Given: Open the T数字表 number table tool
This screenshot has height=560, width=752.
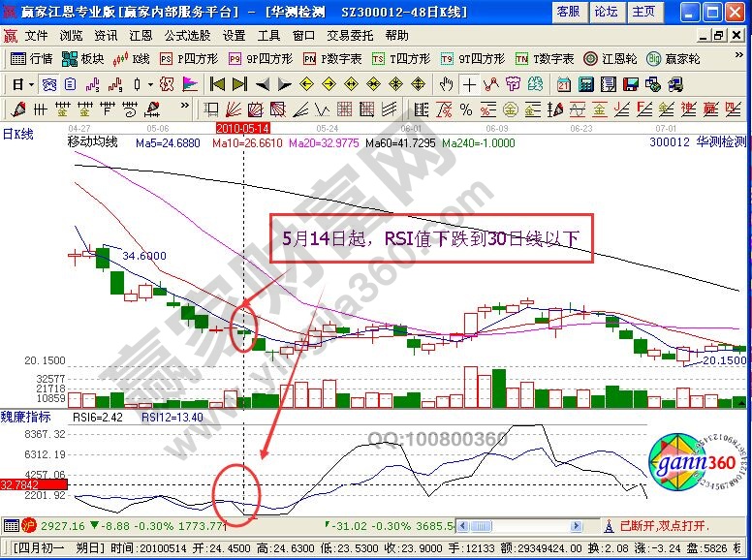Looking at the screenshot, I should tap(544, 58).
